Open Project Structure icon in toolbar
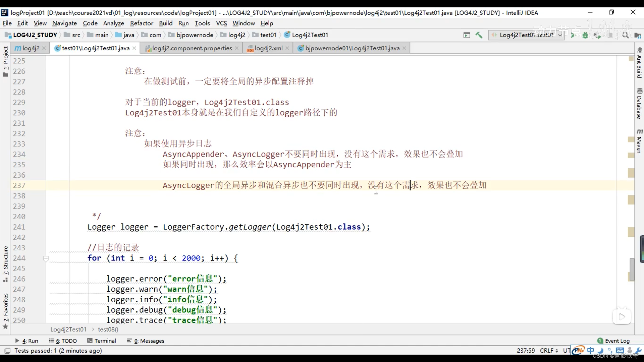The height and width of the screenshot is (362, 644). click(x=638, y=35)
